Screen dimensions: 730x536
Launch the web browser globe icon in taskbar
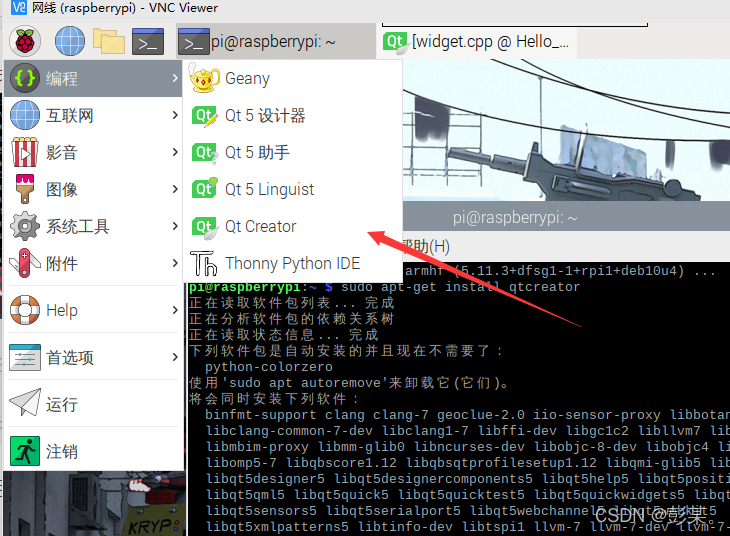click(x=70, y=41)
